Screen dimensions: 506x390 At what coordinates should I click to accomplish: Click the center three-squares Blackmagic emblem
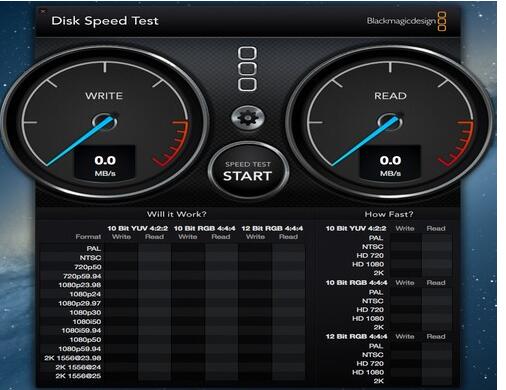pyautogui.click(x=247, y=69)
